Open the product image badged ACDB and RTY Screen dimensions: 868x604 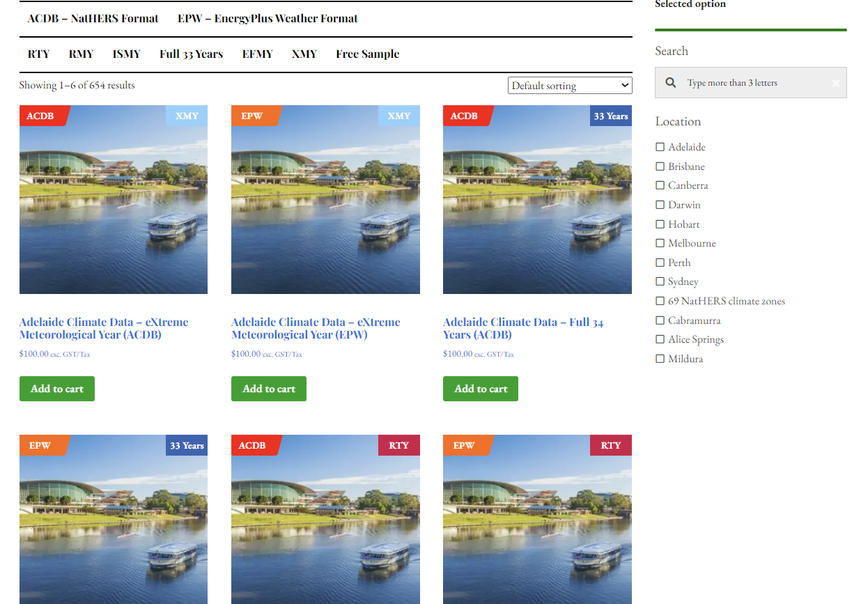tap(325, 519)
